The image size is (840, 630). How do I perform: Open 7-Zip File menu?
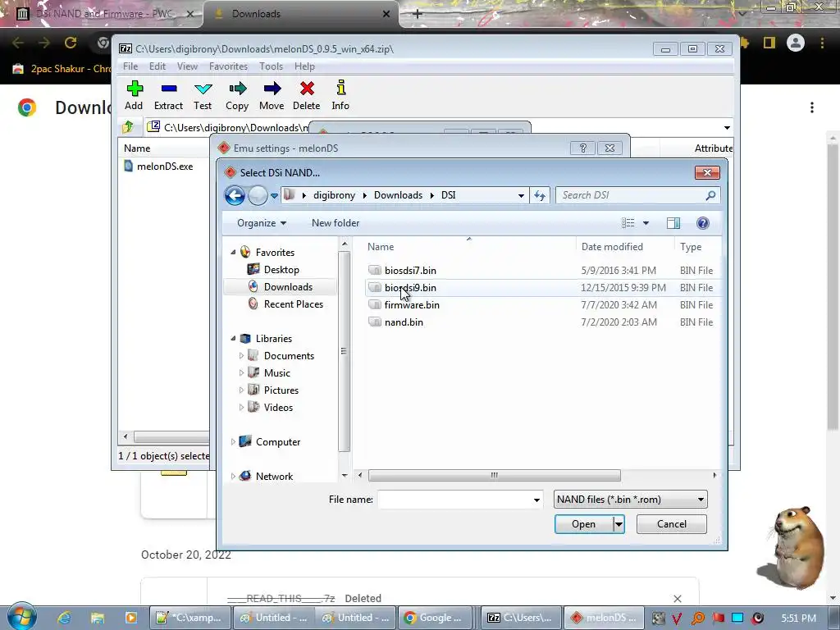point(130,66)
